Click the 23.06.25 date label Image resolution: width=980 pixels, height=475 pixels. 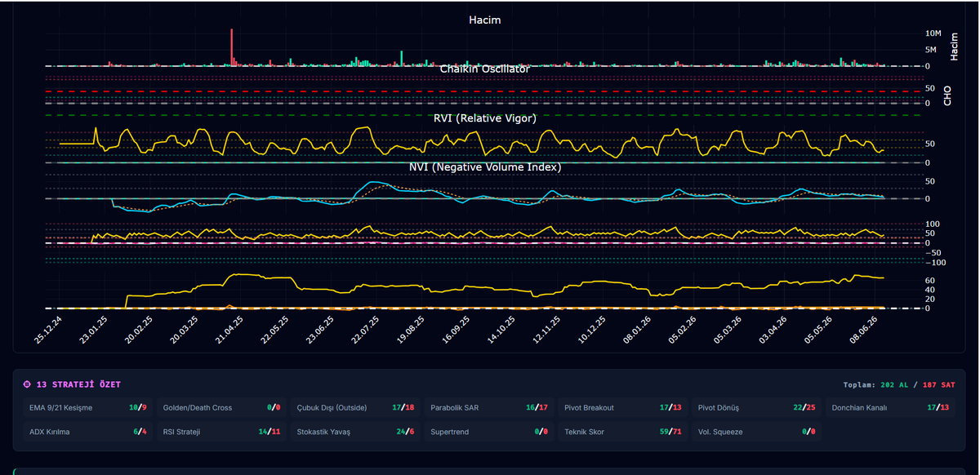pyautogui.click(x=322, y=331)
